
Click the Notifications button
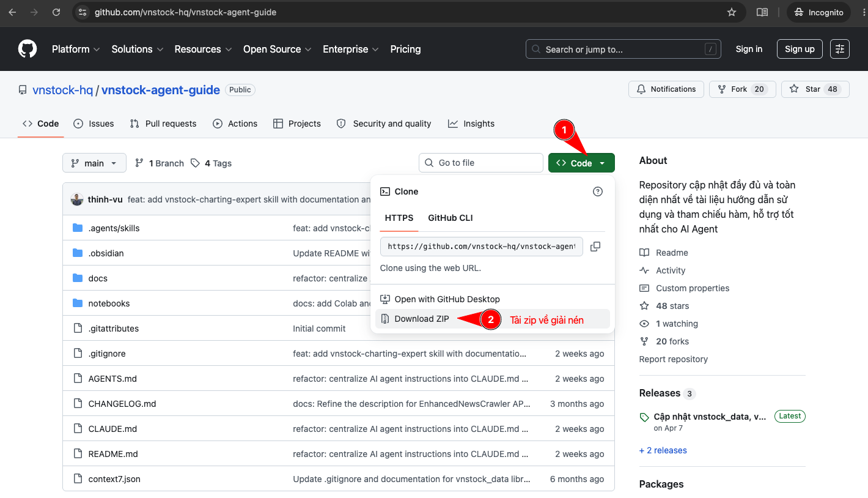pos(666,89)
